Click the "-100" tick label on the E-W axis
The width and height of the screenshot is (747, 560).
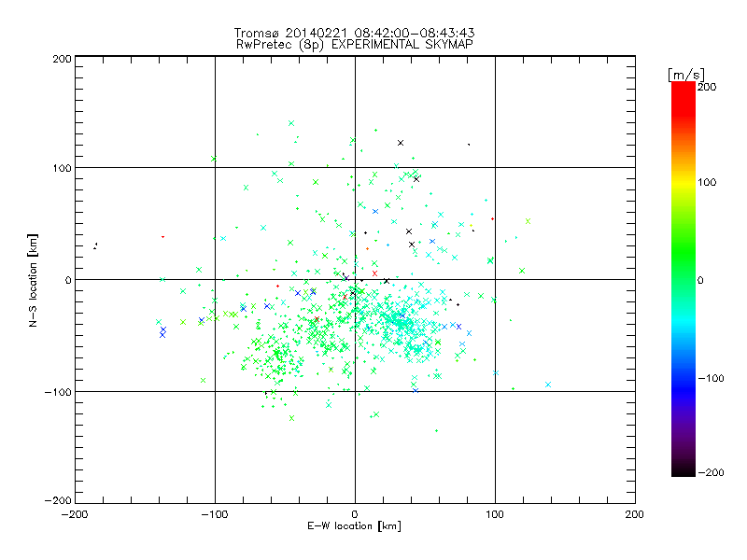[215, 514]
